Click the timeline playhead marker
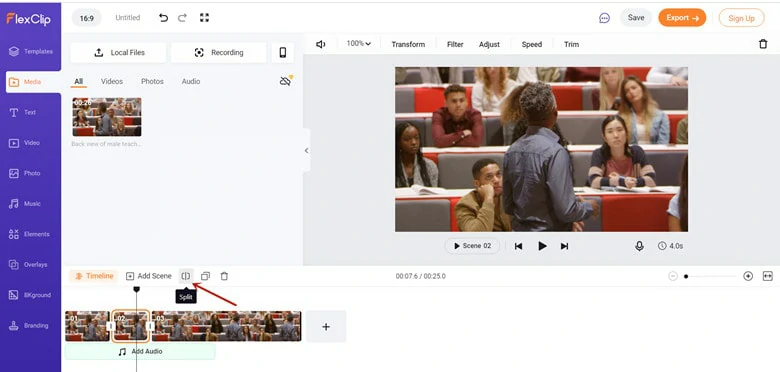The image size is (780, 372). tap(136, 289)
